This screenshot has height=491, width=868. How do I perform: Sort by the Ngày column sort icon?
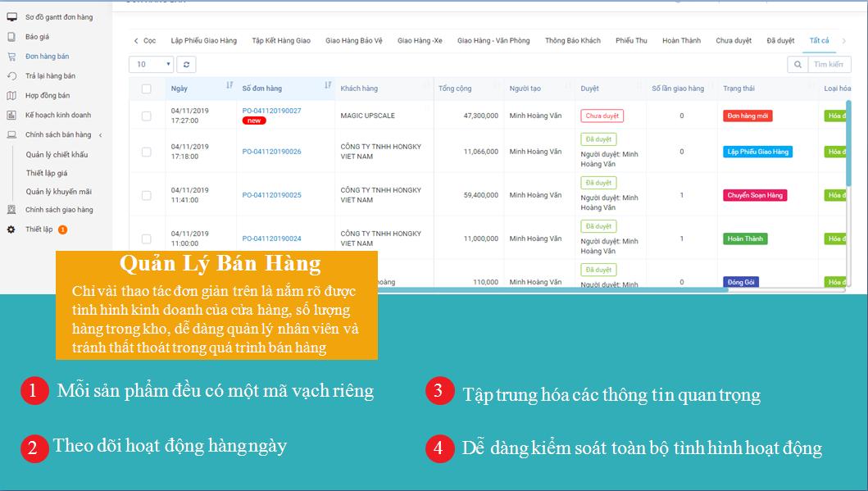pos(229,86)
